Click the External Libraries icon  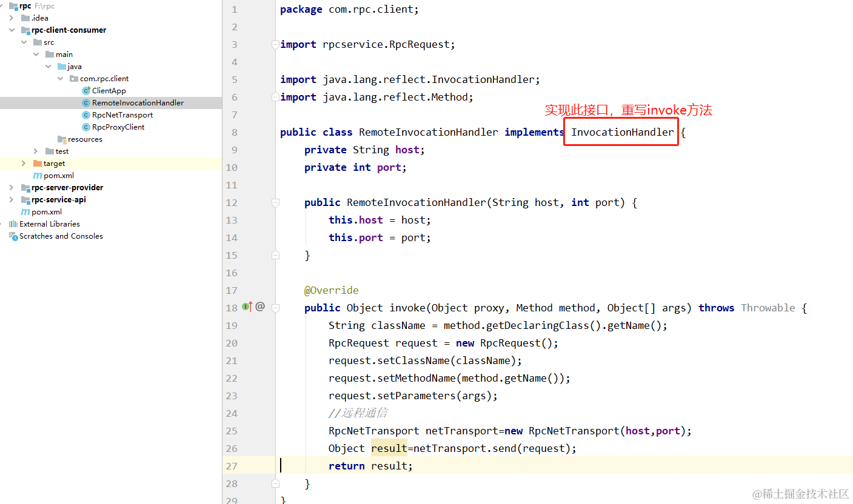(13, 224)
